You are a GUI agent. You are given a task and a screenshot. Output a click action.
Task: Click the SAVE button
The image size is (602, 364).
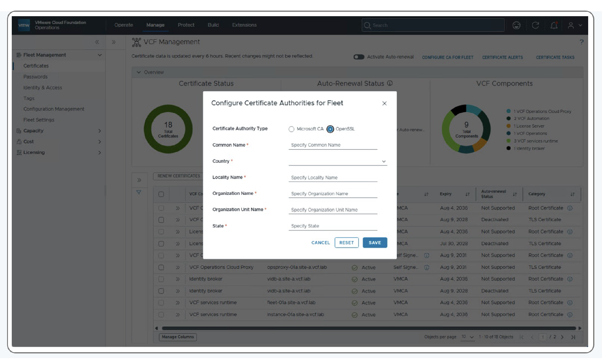pyautogui.click(x=375, y=242)
